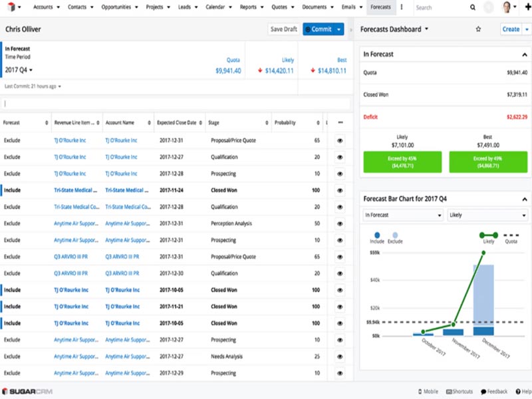532x399 pixels.
Task: Toggle favorite star on Forecasts Dashboard
Action: [477, 29]
